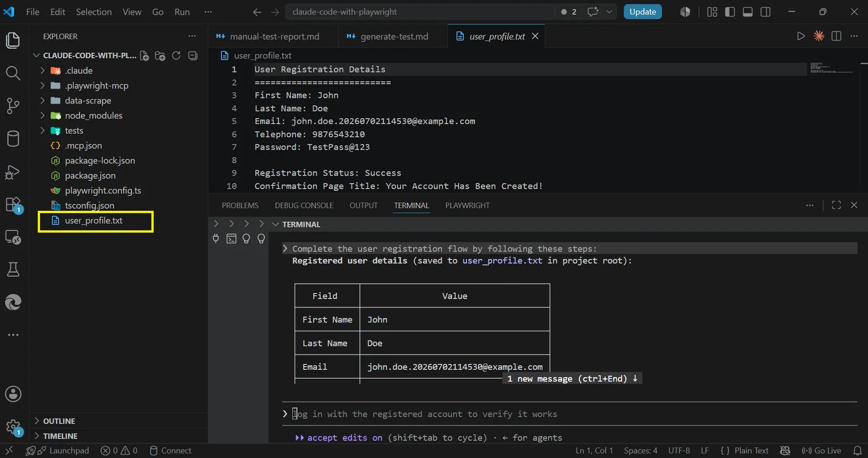868x458 pixels.
Task: Open notifications bell in status bar
Action: [857, 450]
